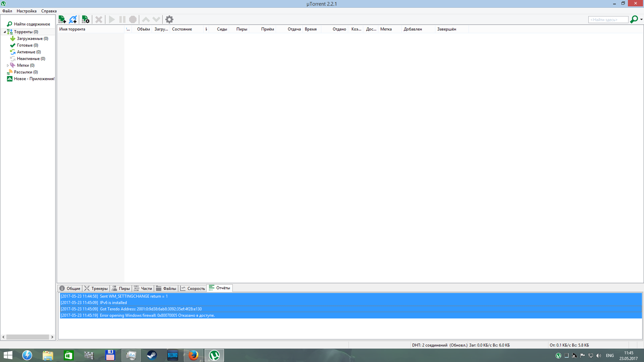Select Метки (0) in sidebar
The height and width of the screenshot is (362, 644).
(25, 65)
